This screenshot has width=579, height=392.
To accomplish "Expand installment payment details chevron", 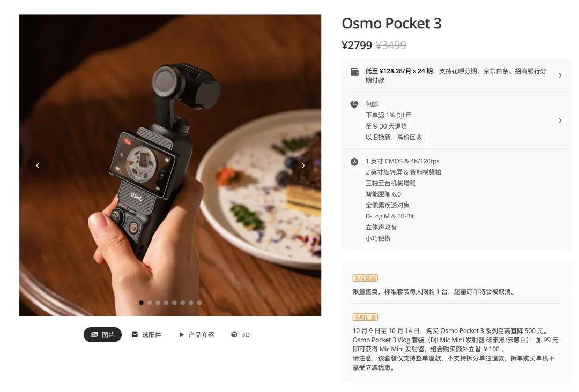I will point(560,76).
